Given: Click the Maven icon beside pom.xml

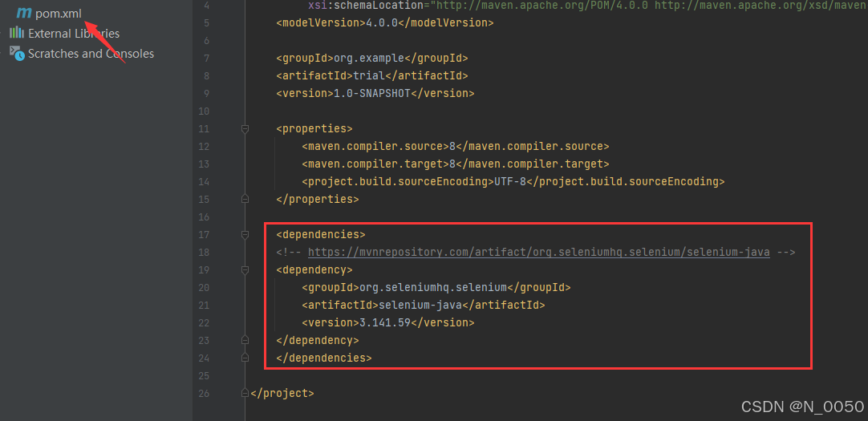Looking at the screenshot, I should (24, 13).
